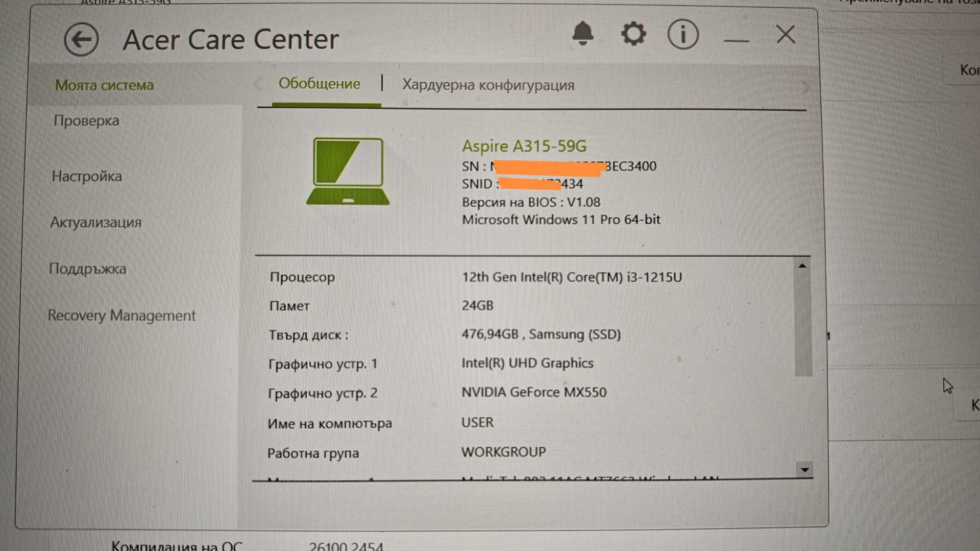Click the Име на компютъра label
Image resolution: width=980 pixels, height=551 pixels.
click(329, 424)
